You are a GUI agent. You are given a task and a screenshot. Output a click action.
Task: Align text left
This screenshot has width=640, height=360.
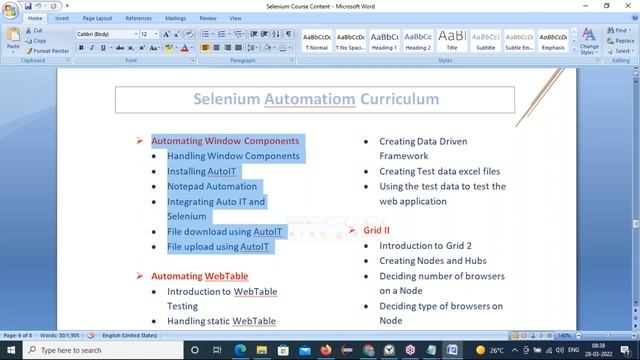click(x=205, y=48)
